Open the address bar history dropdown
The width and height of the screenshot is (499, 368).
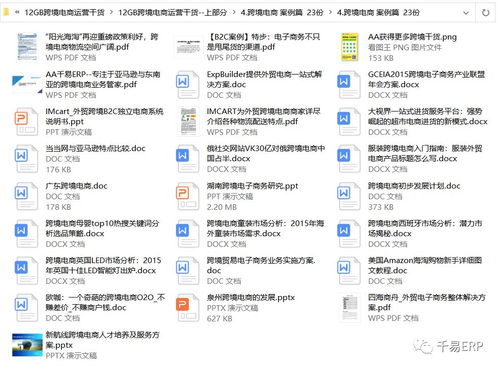[466, 13]
